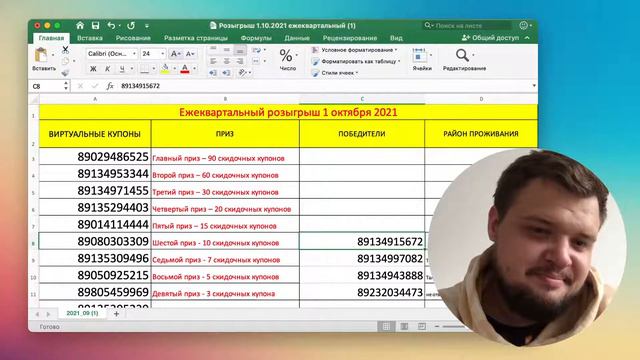Screen dimensions: 640x360
Task: Open the Формулы ribbon tab
Action: tap(256, 38)
